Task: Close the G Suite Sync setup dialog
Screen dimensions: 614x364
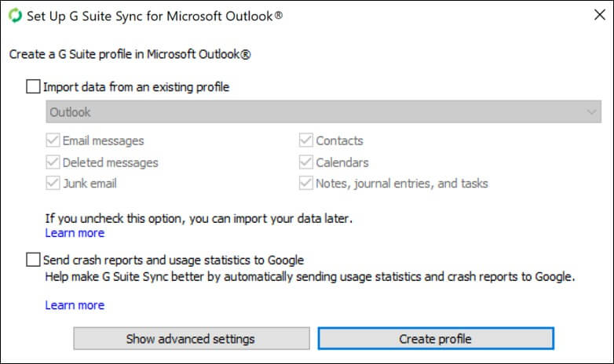Action: 600,15
